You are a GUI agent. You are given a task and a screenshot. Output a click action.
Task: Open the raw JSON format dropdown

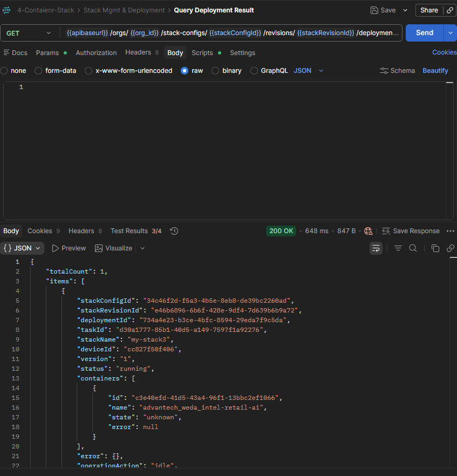(x=308, y=70)
